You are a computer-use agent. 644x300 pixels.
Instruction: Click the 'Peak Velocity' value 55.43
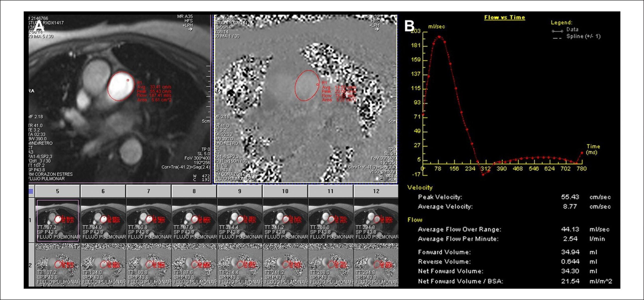pyautogui.click(x=570, y=197)
